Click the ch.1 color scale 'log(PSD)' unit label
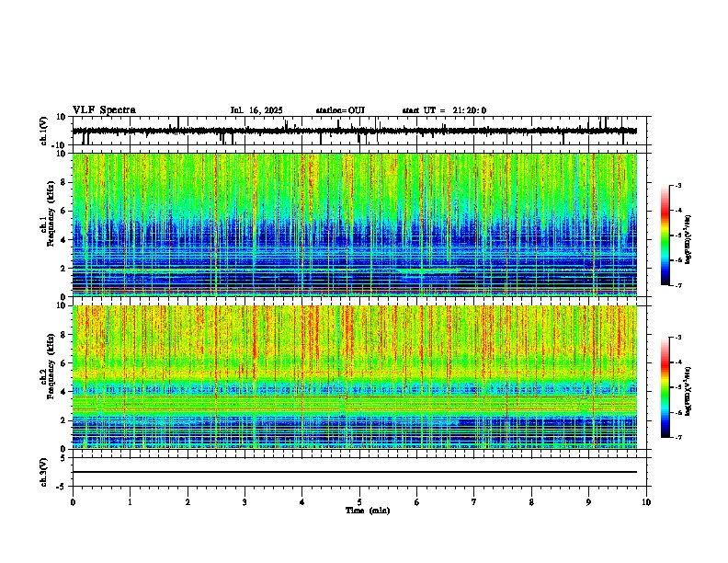 688,240
